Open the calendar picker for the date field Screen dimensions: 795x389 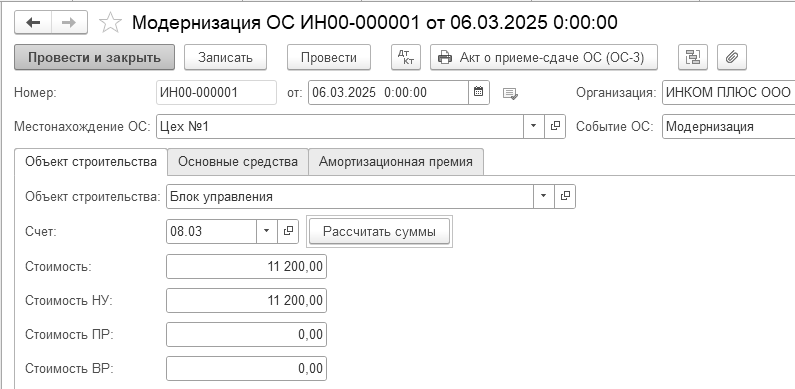click(478, 92)
